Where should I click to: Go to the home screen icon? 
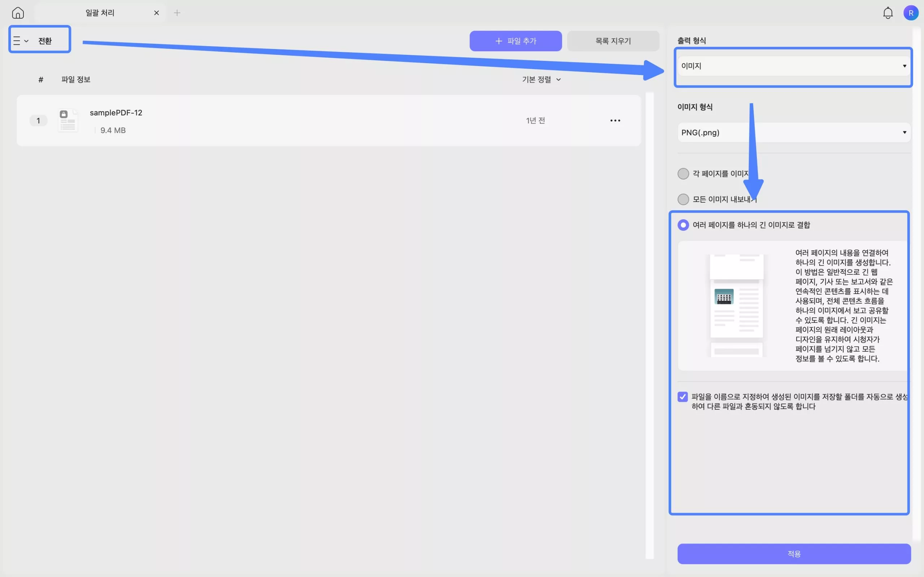pyautogui.click(x=18, y=13)
